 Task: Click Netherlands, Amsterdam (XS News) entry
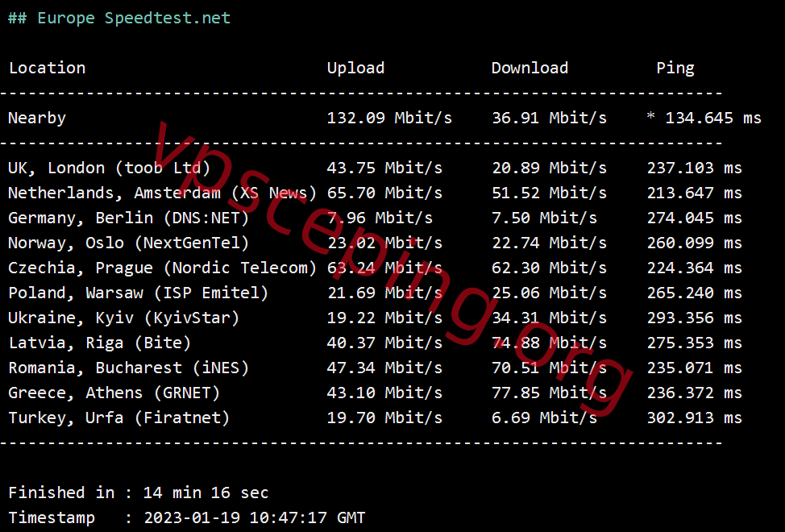click(162, 193)
